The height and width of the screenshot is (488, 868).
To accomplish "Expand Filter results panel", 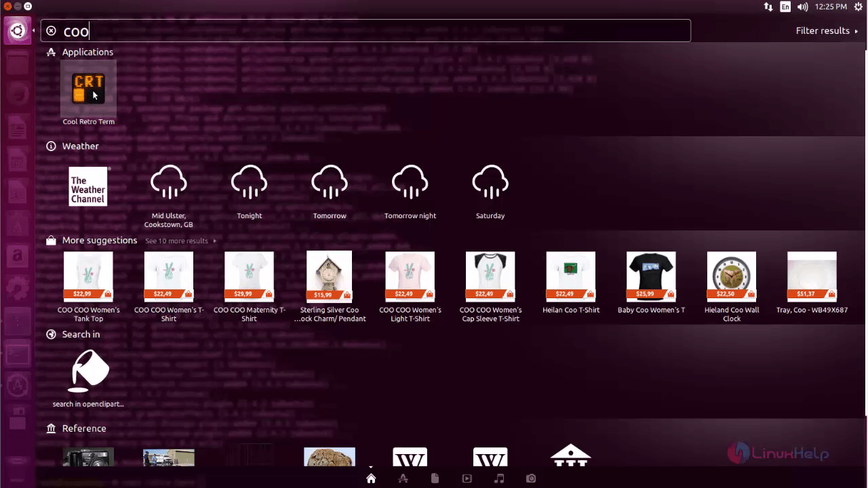I will (827, 30).
